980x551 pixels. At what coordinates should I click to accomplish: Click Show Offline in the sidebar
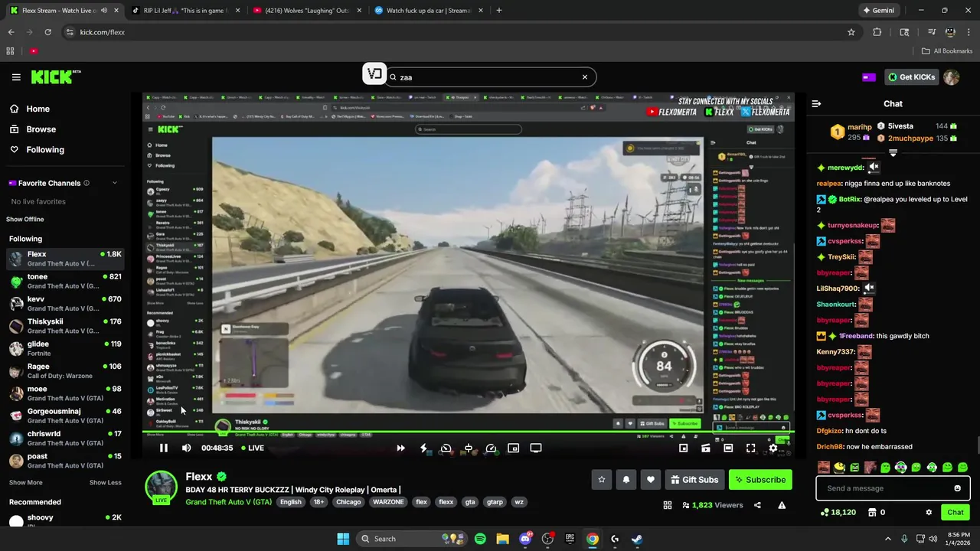tap(25, 220)
